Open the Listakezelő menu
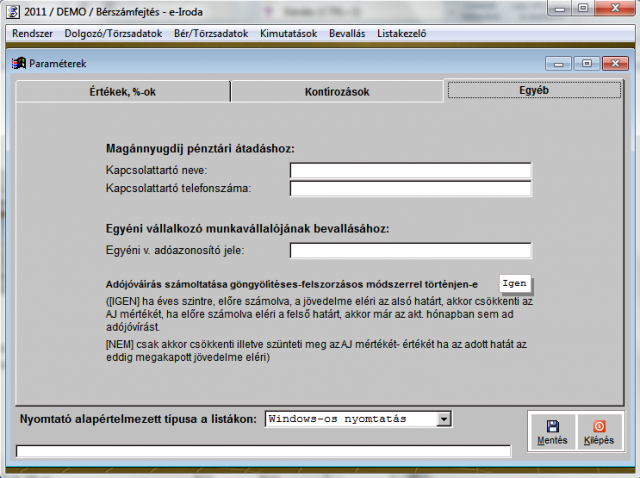Viewport: 640px width, 478px height. pyautogui.click(x=402, y=33)
